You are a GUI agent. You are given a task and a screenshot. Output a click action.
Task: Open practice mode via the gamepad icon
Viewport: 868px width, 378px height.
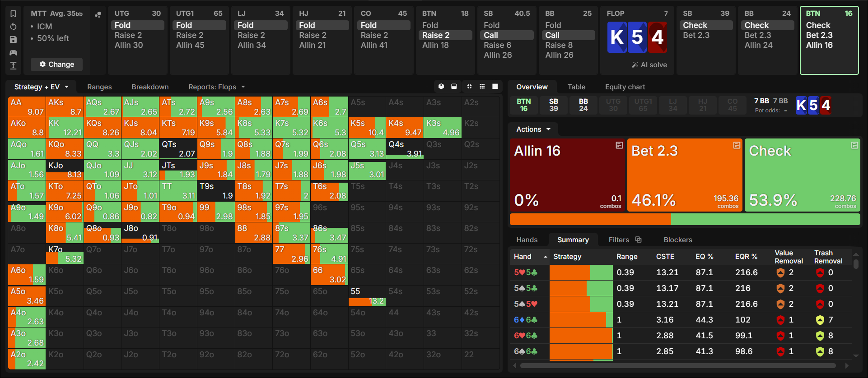coord(14,53)
